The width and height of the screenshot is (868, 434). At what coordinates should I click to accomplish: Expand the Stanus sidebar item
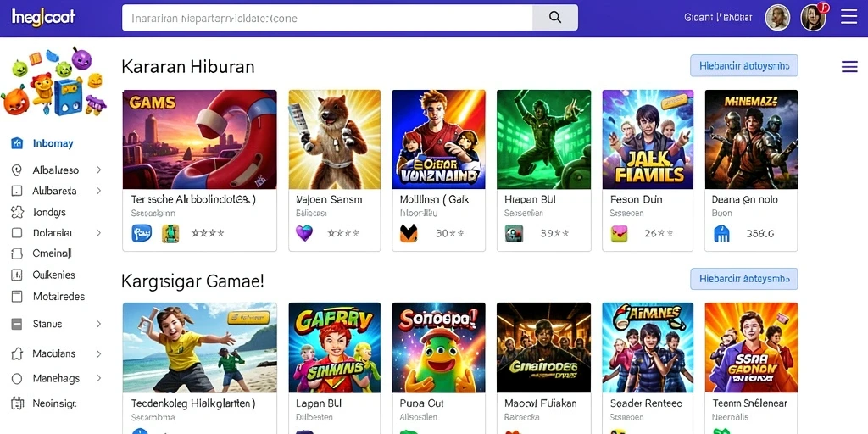99,324
